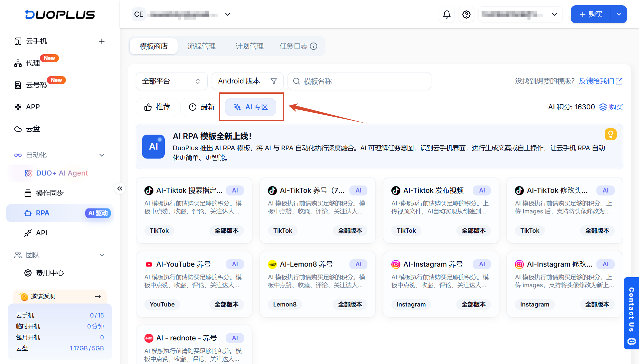Screen dimensions: 639x364
Task: Collapse the 自动化 section
Action: click(102, 155)
